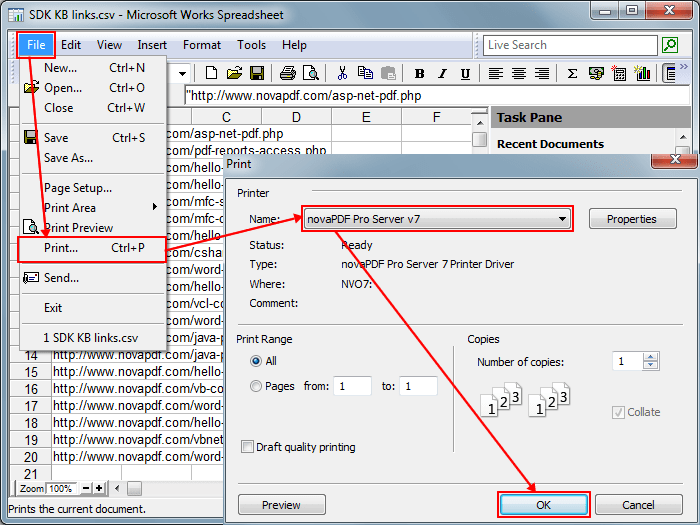
Task: Click the Copy toolbar icon
Action: [365, 73]
